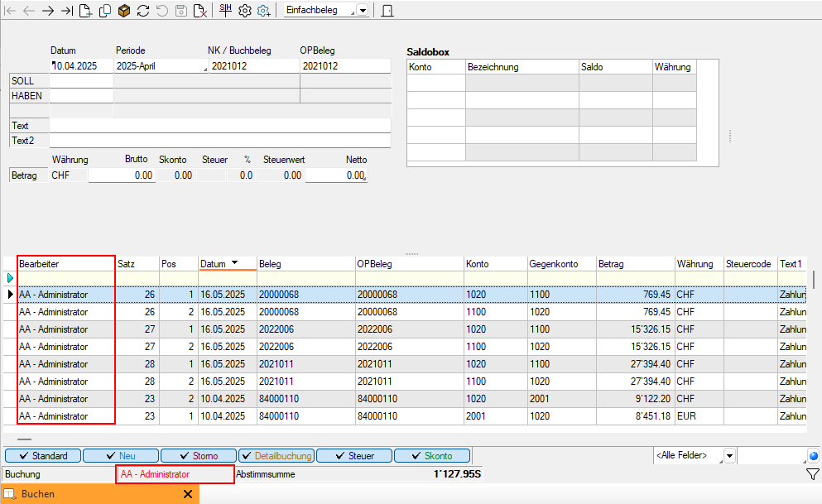Viewport: 822px width, 504px height.
Task: Click the brown box package icon
Action: [123, 11]
